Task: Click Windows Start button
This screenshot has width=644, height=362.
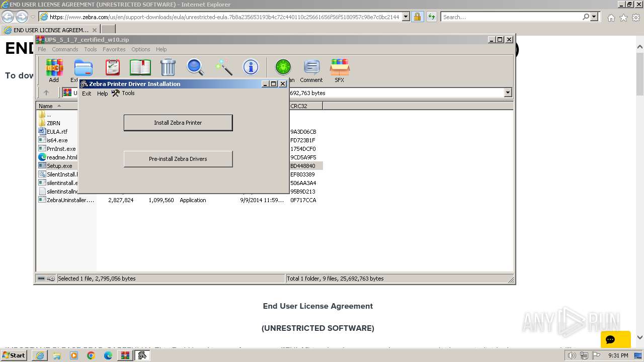Action: click(x=14, y=355)
